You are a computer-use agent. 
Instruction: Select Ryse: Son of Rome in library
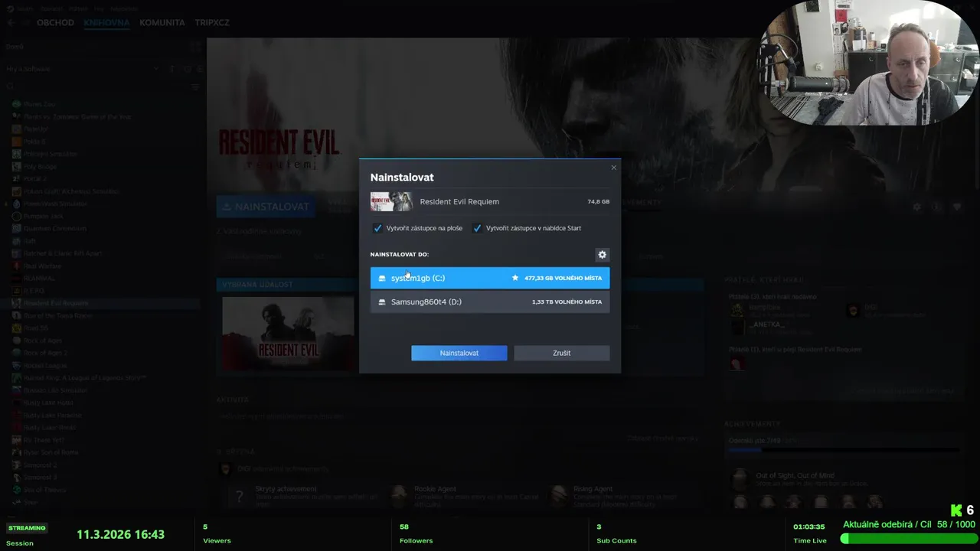[51, 452]
